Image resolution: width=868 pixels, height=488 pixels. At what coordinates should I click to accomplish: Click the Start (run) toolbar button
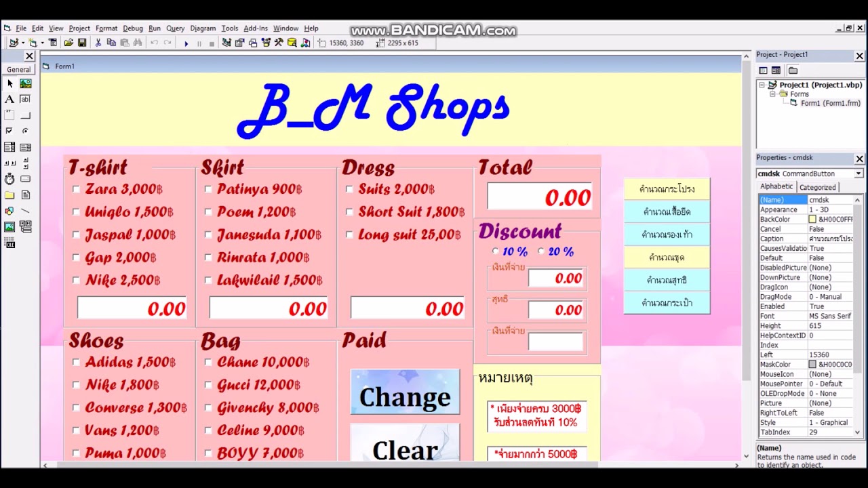point(186,43)
